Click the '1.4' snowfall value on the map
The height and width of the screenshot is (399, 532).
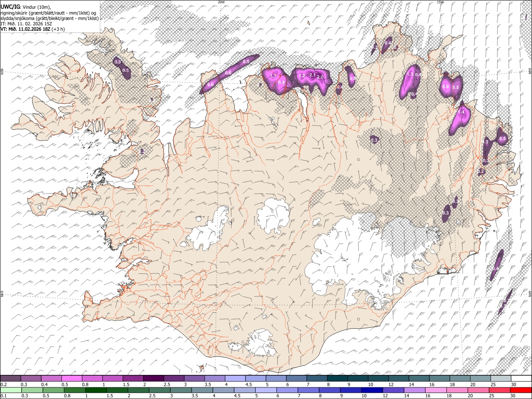pos(461,112)
